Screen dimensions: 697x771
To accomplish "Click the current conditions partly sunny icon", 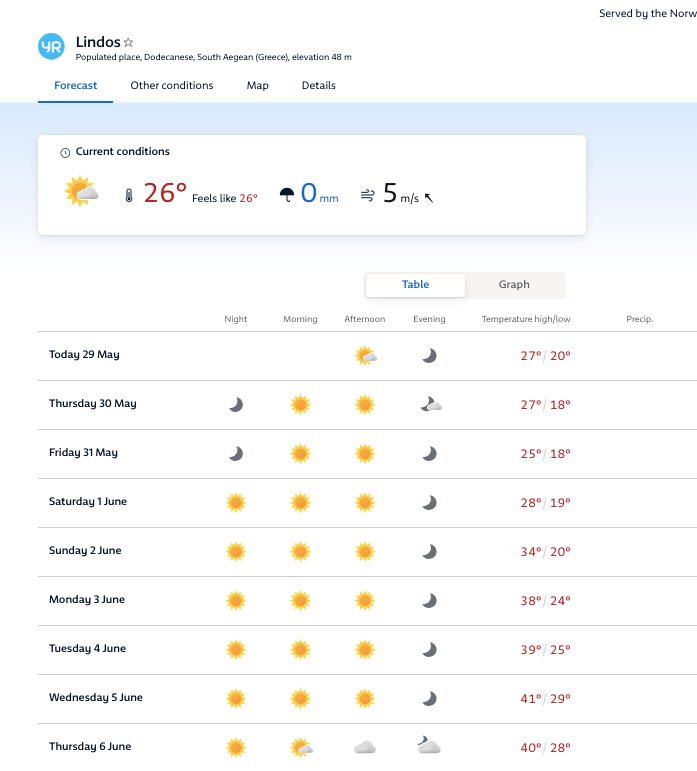I will coord(82,192).
